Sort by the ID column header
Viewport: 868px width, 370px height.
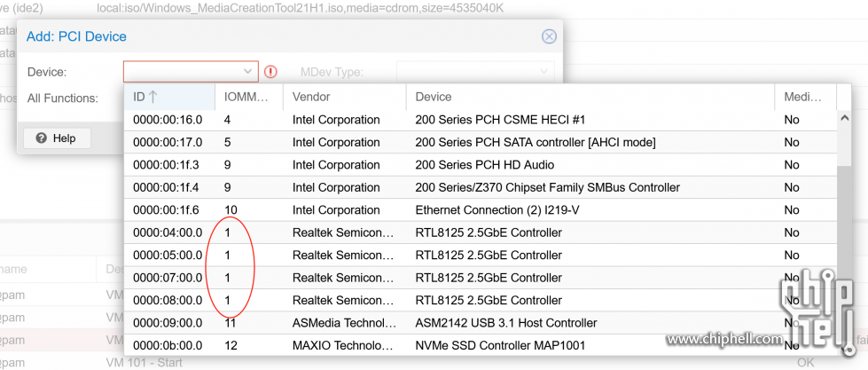tap(169, 97)
